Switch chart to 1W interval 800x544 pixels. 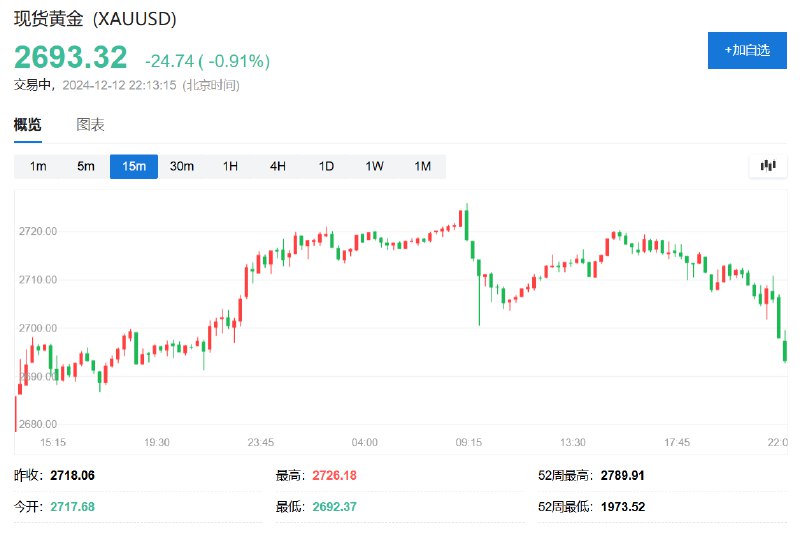tap(374, 166)
